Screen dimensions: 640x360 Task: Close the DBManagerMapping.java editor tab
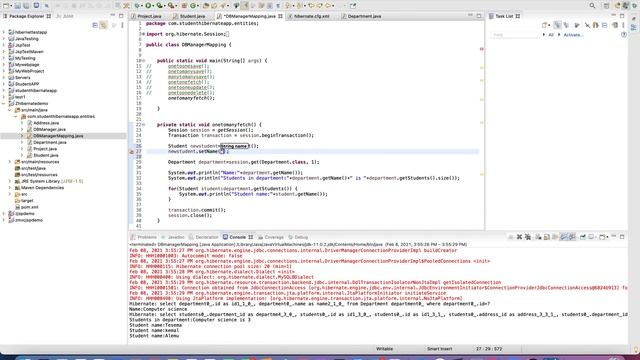click(280, 16)
